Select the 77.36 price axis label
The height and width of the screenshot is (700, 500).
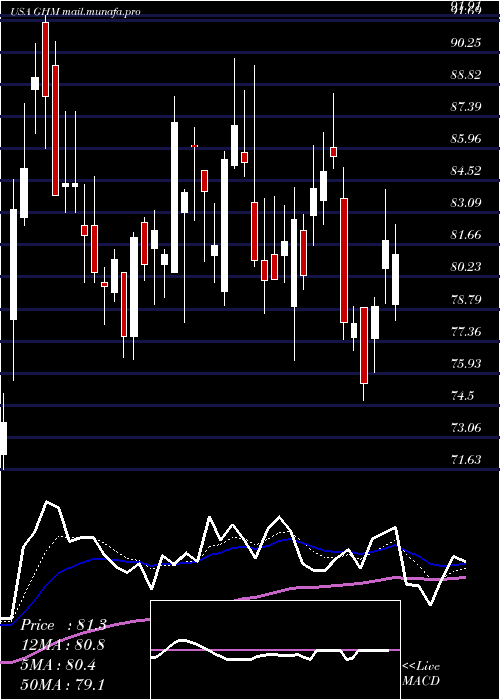(x=466, y=332)
